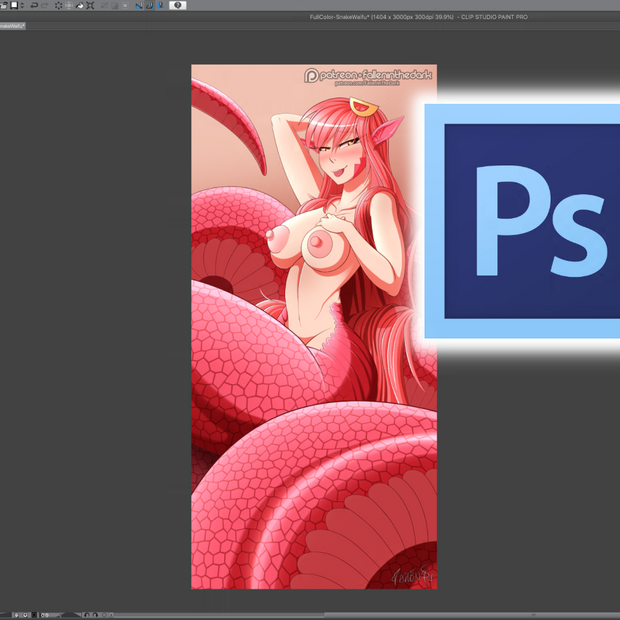Activate the Scale/Rotate transform icon
Image resolution: width=620 pixels, height=620 pixels.
(x=91, y=5)
